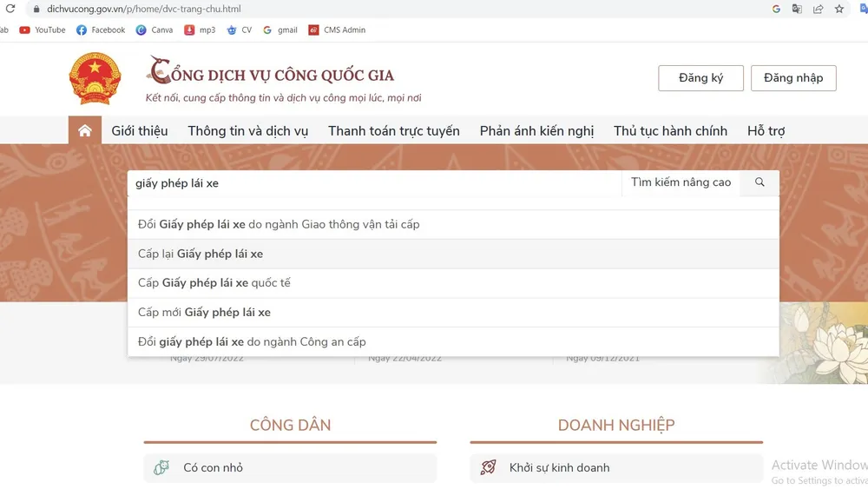
Task: Open the mp3 bookmark
Action: (200, 30)
